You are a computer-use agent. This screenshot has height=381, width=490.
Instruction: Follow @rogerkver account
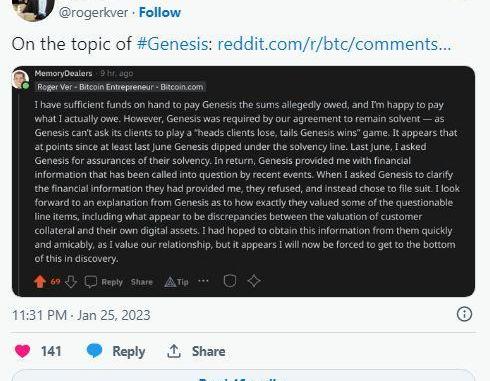[160, 12]
